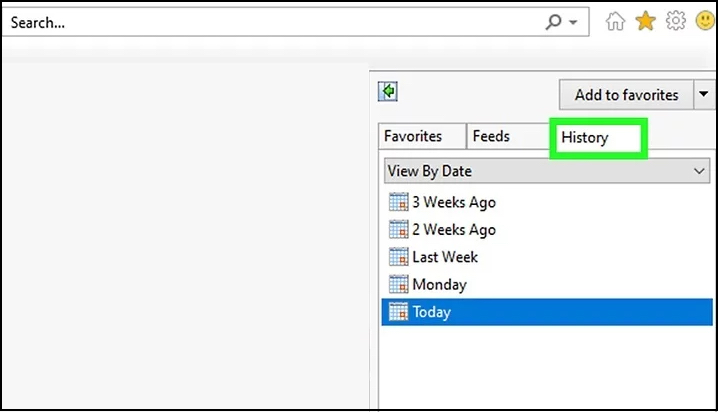
Task: Expand the search box dropdown arrow
Action: pyautogui.click(x=573, y=21)
